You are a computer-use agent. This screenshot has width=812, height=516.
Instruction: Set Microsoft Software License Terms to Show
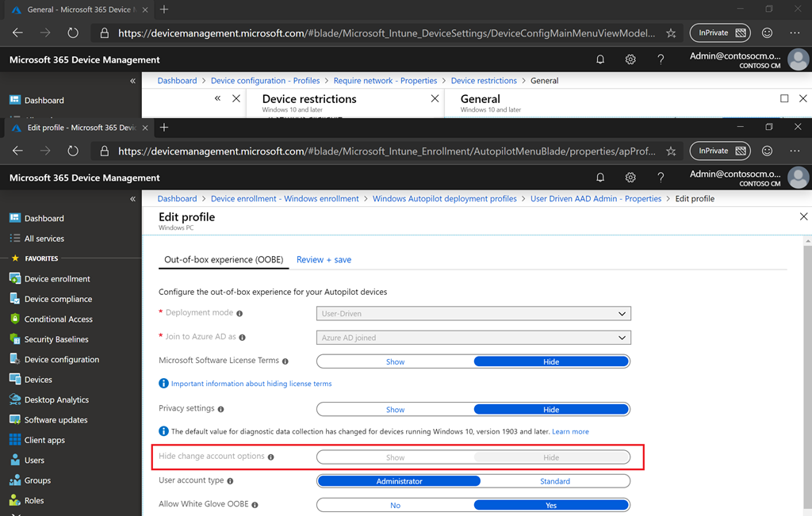pos(395,361)
